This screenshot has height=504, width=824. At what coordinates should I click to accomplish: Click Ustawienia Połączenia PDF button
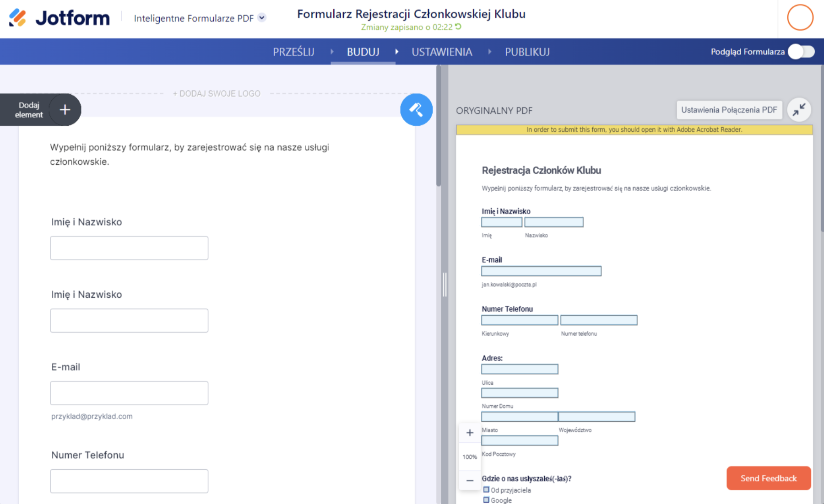click(729, 110)
